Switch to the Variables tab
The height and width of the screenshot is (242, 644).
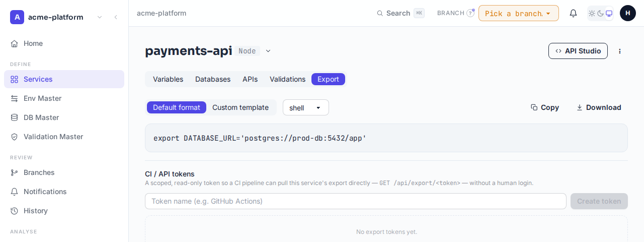(x=168, y=79)
